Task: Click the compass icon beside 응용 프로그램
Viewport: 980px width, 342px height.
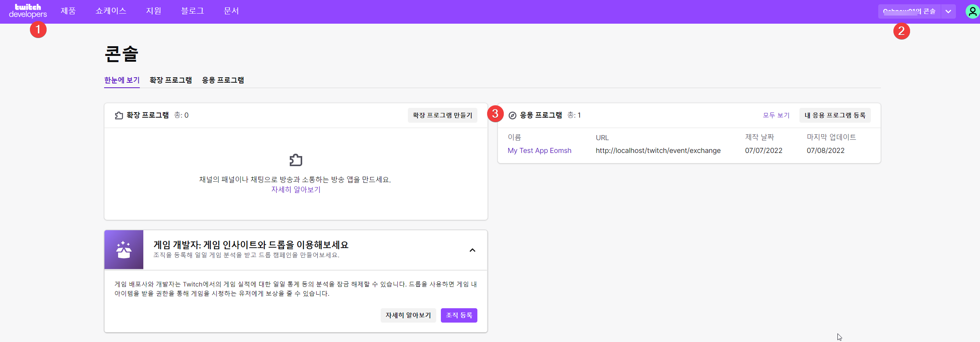Action: (x=512, y=115)
